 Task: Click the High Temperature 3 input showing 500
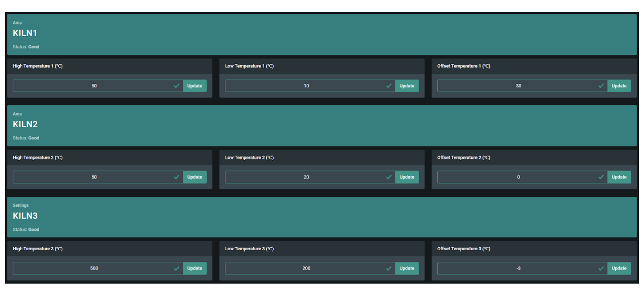click(94, 268)
